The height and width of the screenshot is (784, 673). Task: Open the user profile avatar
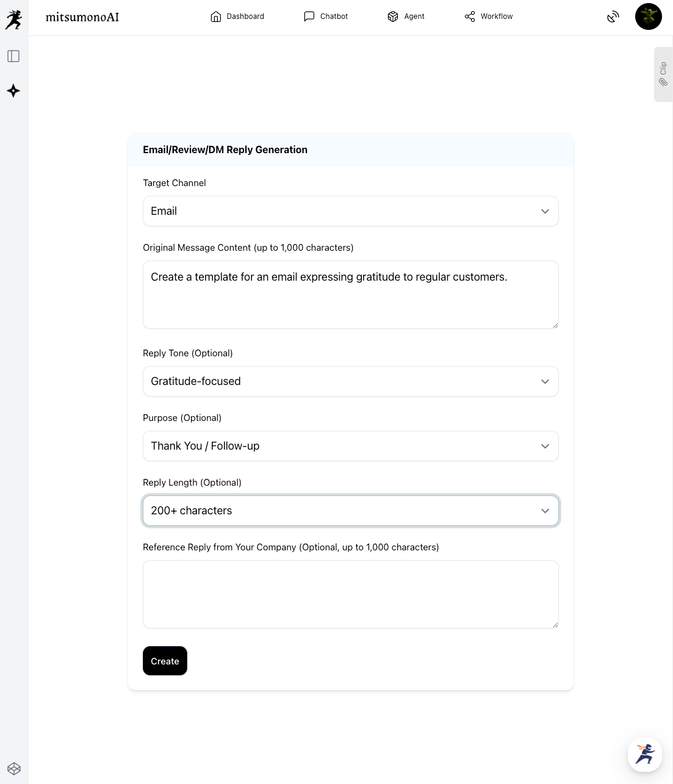tap(648, 16)
